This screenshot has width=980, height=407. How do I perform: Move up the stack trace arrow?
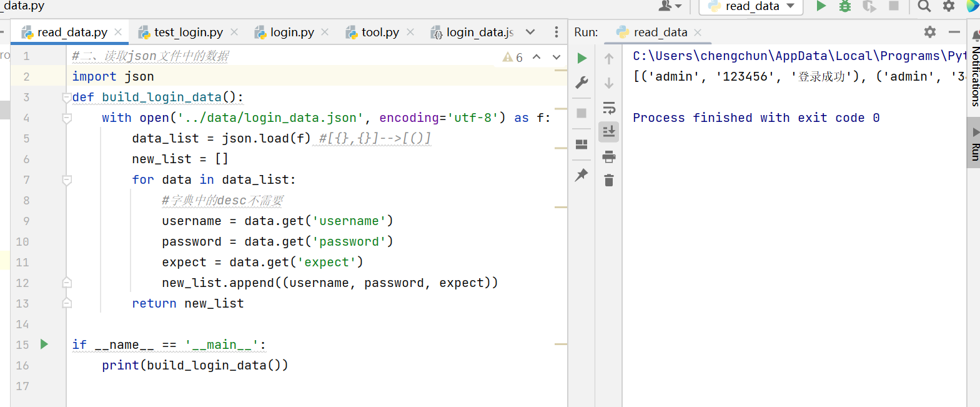(x=609, y=59)
